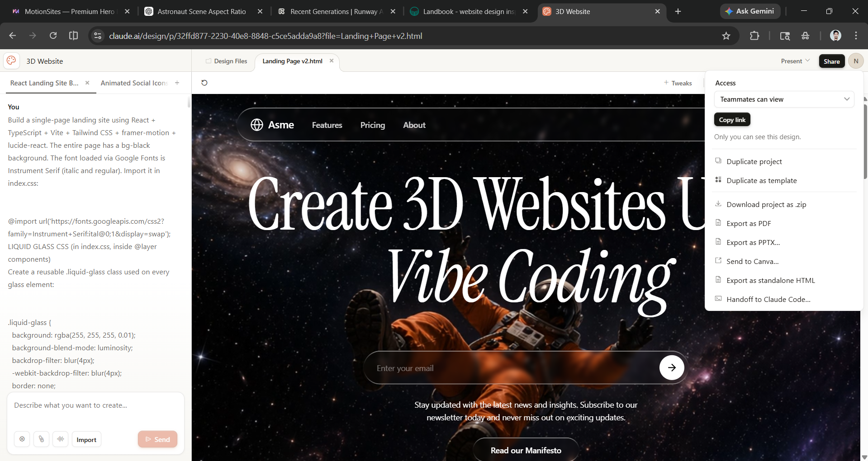Switch to the Recent Generations Runway tab

coord(337,11)
